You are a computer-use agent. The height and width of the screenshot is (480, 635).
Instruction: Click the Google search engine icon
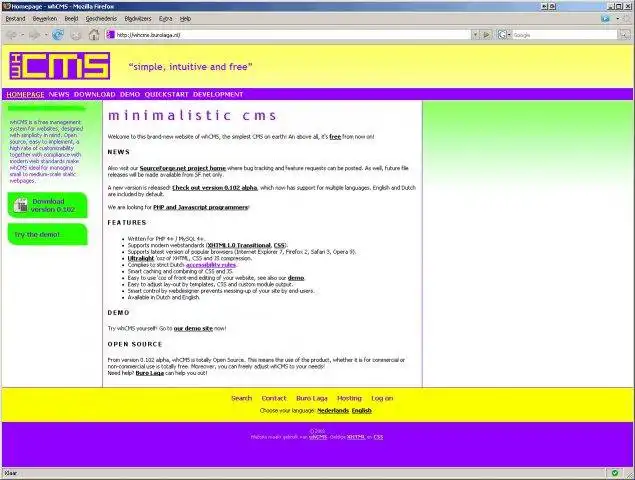tap(502, 35)
